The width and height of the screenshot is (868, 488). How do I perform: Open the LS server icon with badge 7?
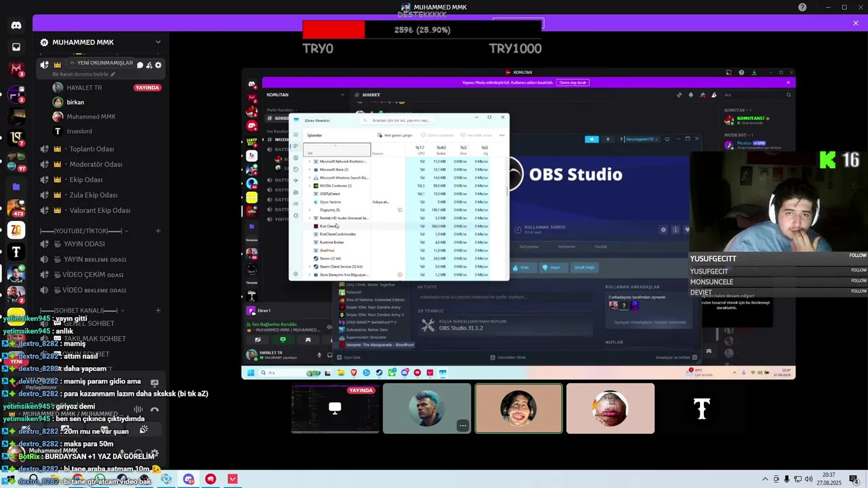tap(16, 138)
